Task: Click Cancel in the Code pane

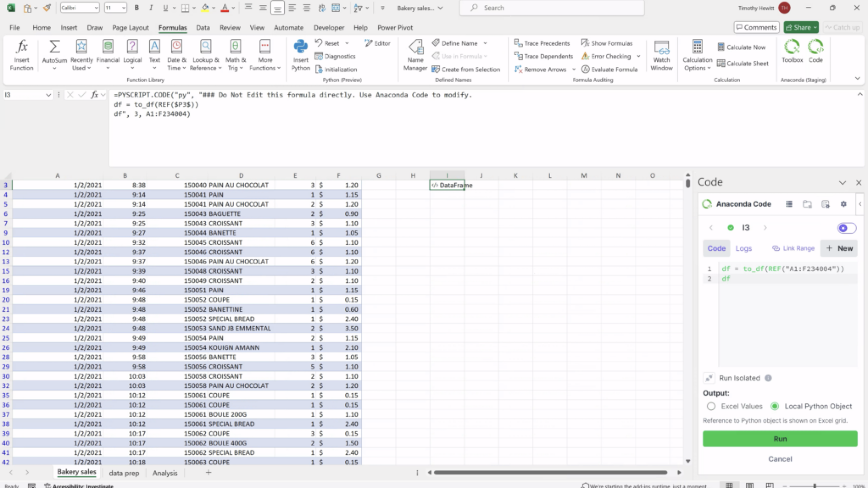Action: tap(780, 459)
